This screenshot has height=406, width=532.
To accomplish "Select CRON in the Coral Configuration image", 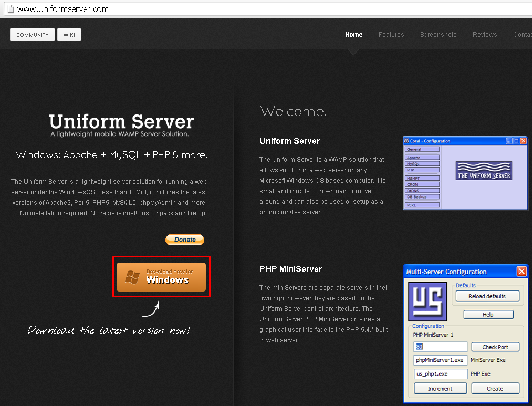I will [422, 184].
